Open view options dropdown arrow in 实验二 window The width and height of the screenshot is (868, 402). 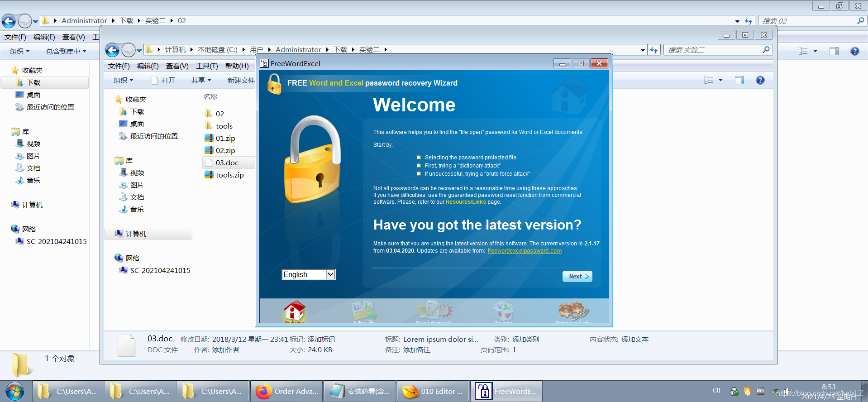(x=720, y=80)
